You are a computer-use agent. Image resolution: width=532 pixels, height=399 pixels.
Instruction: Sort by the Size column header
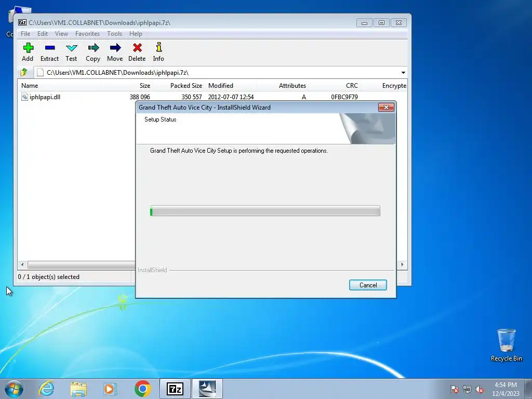pyautogui.click(x=127, y=86)
